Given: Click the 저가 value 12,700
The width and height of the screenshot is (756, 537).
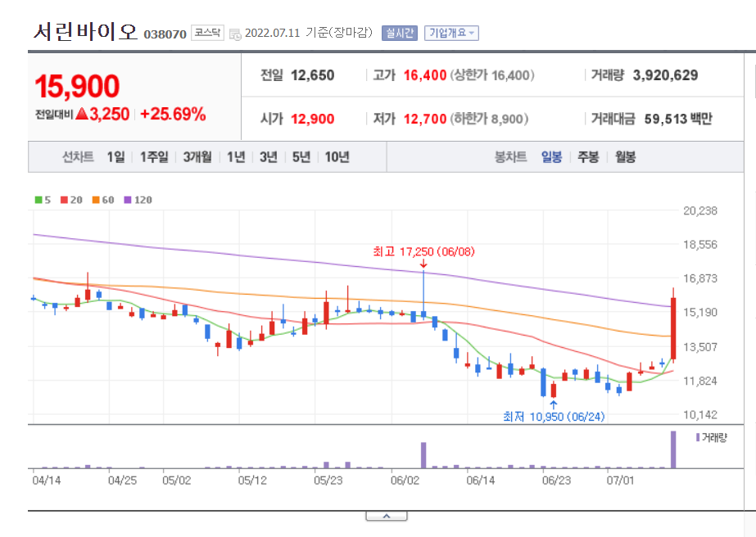Looking at the screenshot, I should 425,119.
